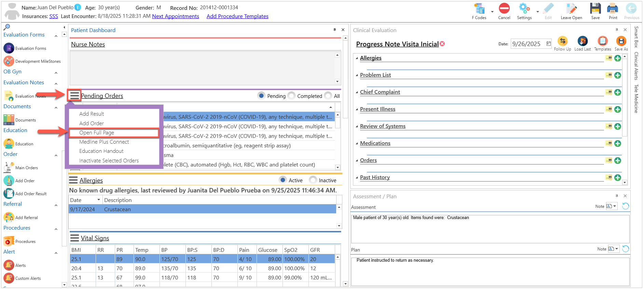The width and height of the screenshot is (644, 289).
Task: Collapse the Evaluation Forms sidebar group
Action: [x=56, y=35]
